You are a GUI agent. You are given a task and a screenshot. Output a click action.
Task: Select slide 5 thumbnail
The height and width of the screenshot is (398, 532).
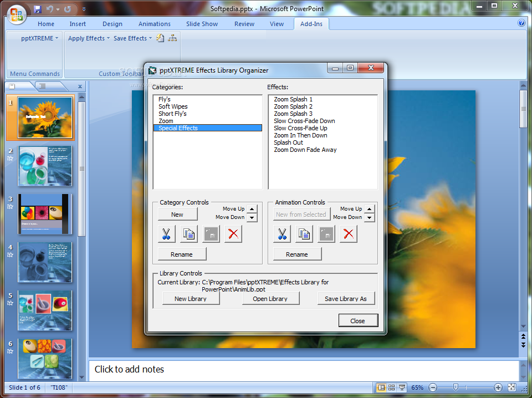pyautogui.click(x=45, y=310)
